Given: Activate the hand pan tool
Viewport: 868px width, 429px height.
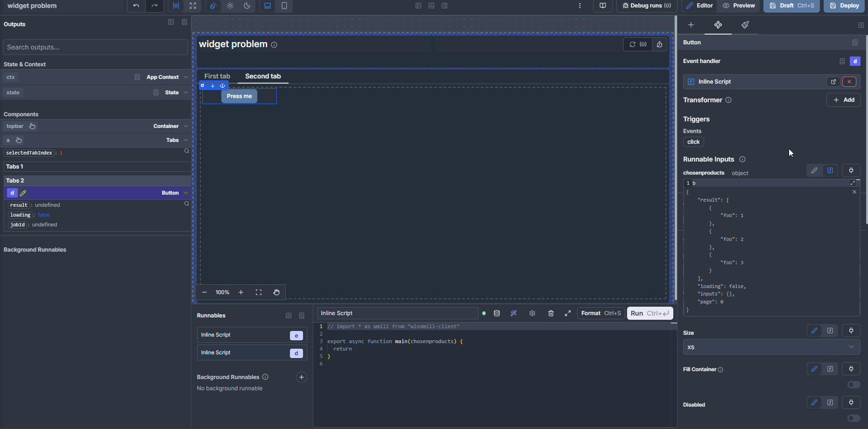Looking at the screenshot, I should tap(276, 292).
